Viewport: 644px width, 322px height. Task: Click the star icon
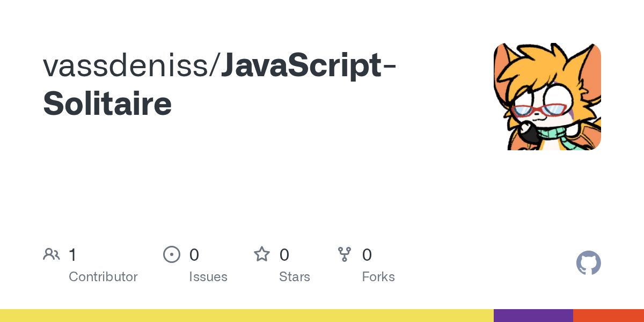pyautogui.click(x=262, y=254)
